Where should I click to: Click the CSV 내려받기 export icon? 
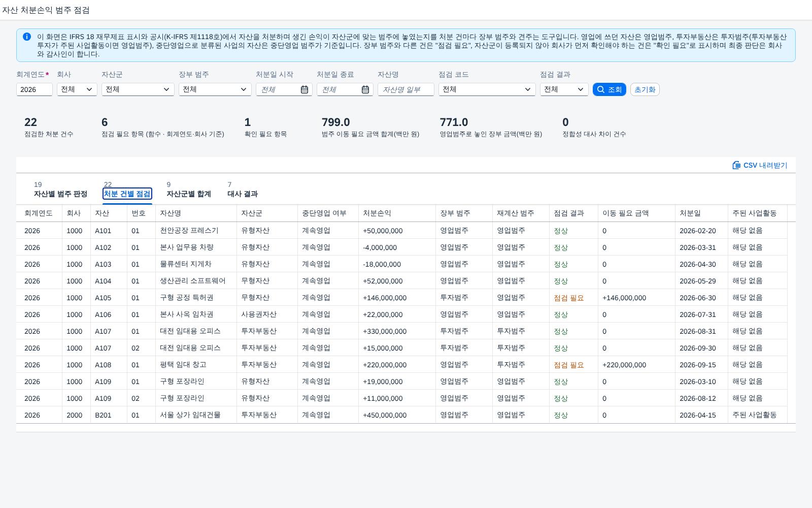pyautogui.click(x=736, y=165)
